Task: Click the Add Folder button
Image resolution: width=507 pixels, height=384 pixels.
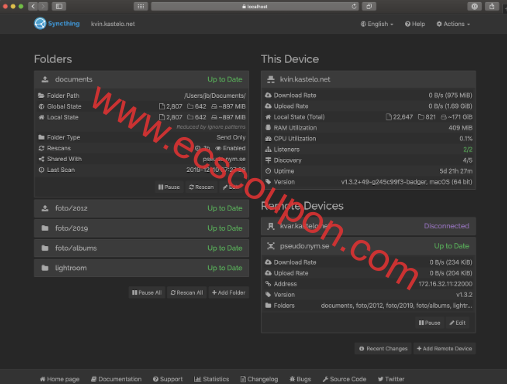Action: (x=229, y=293)
